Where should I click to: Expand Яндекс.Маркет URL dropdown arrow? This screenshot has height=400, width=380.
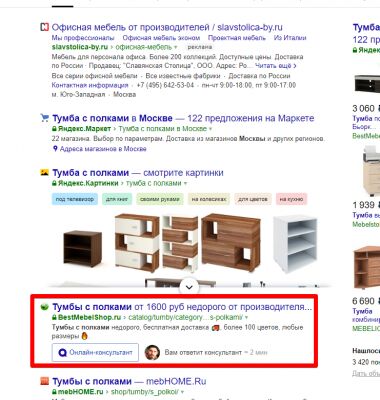[210, 129]
